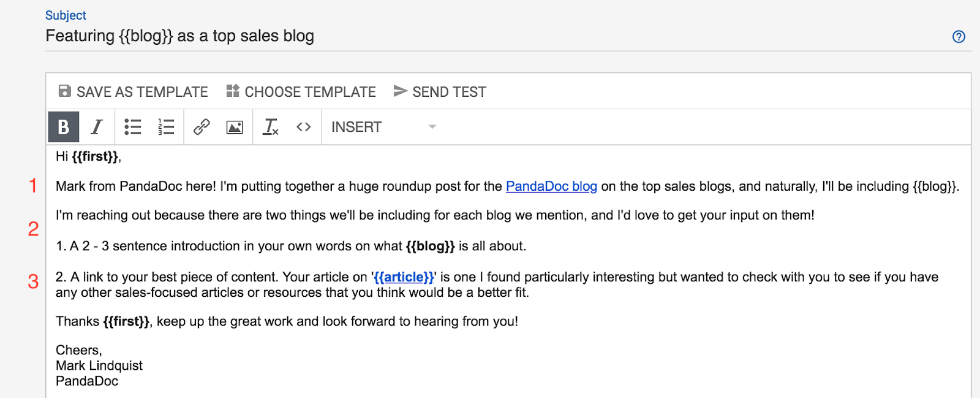Open HTML source code view
Image resolution: width=980 pixels, height=398 pixels.
point(304,127)
